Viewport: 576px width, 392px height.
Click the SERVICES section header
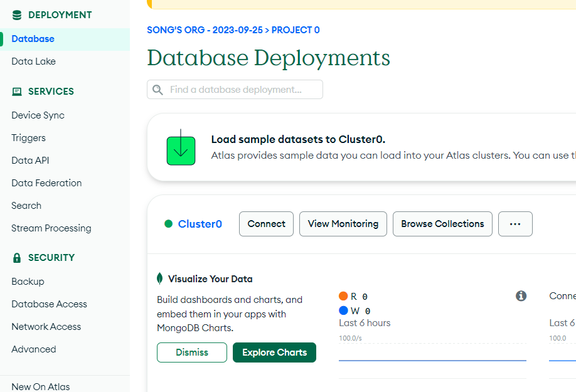click(x=51, y=92)
